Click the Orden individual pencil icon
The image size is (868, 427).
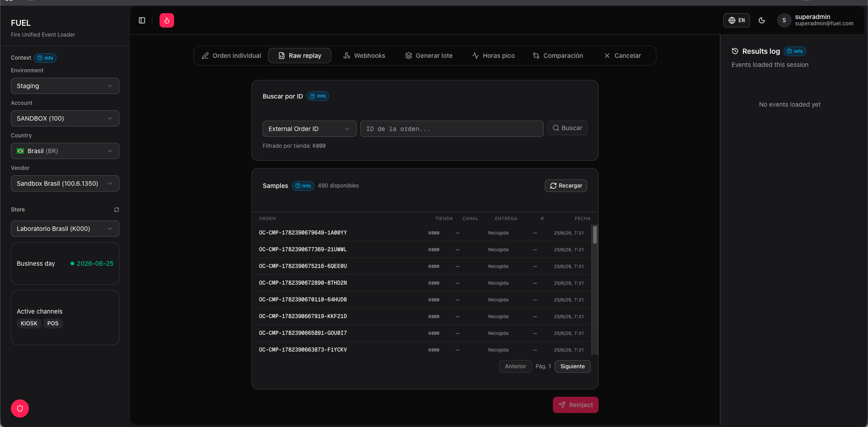click(205, 56)
